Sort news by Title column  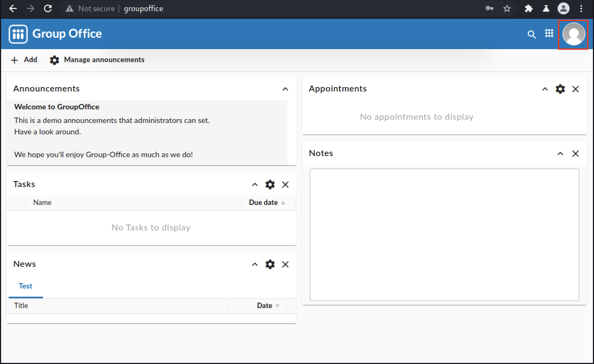pos(117,306)
